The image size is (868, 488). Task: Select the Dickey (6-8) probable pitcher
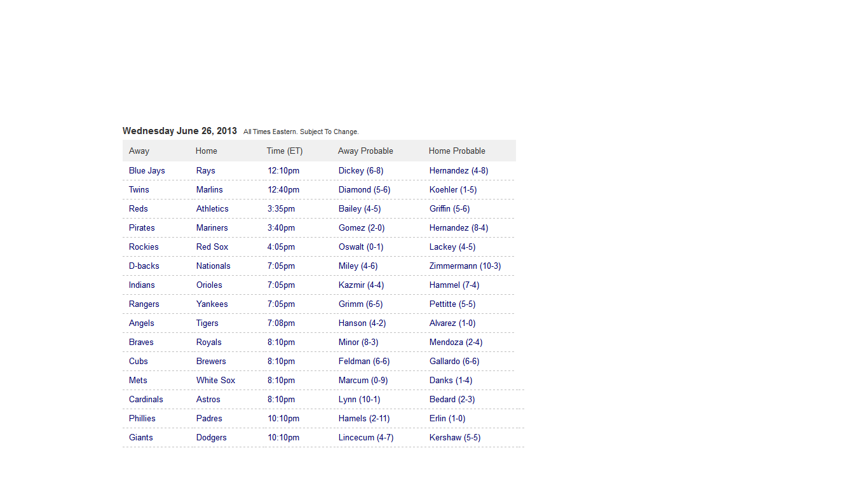click(x=361, y=170)
